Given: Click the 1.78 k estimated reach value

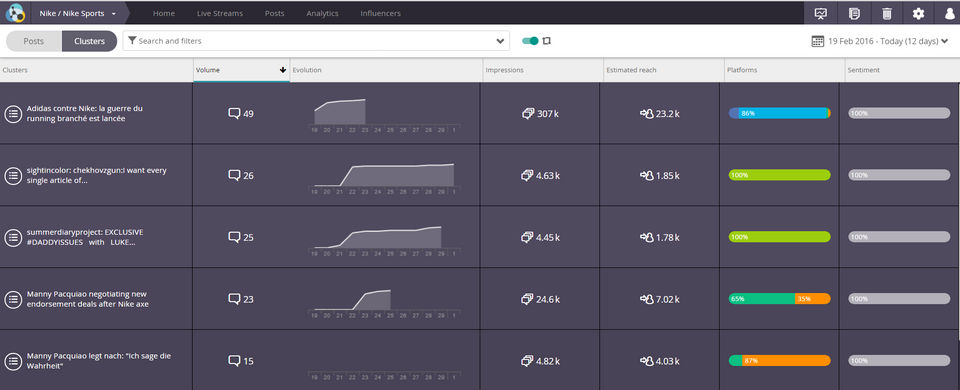Looking at the screenshot, I should click(668, 238).
